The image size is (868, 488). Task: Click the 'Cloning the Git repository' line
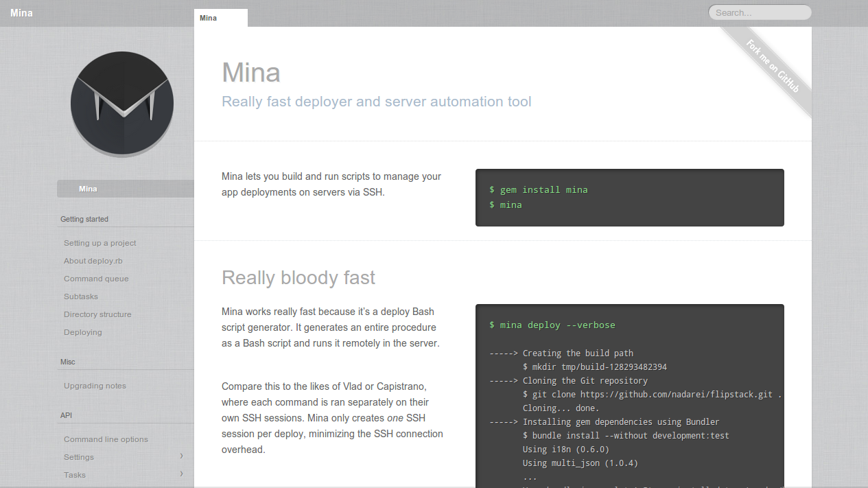[568, 380]
